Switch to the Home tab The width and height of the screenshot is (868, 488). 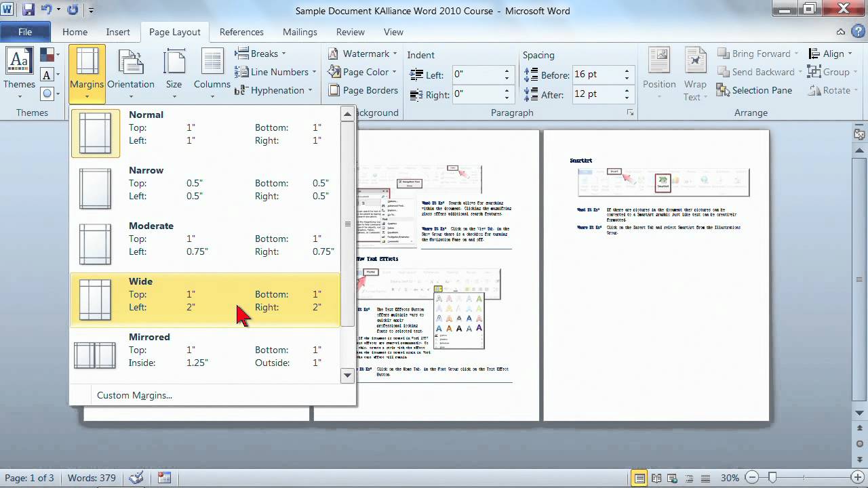click(75, 32)
